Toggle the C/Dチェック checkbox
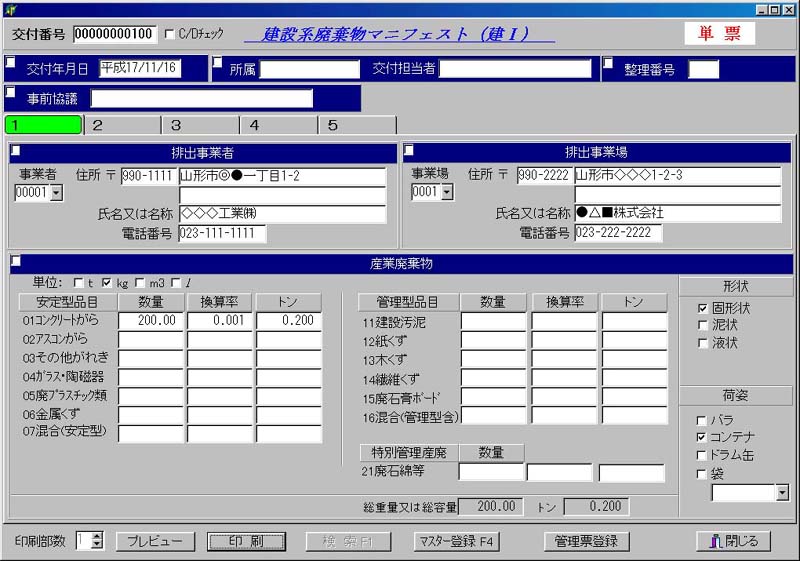The height and width of the screenshot is (561, 800). coord(169,34)
